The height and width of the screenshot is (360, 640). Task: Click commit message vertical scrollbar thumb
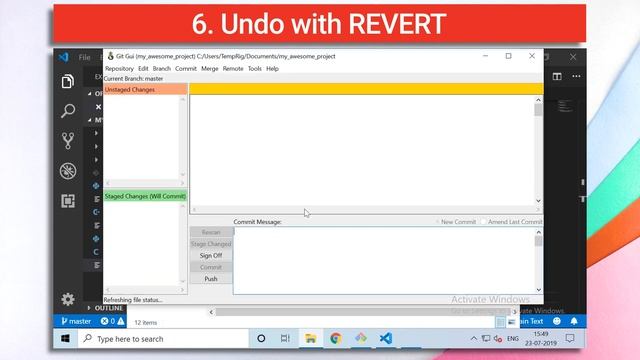tap(538, 241)
